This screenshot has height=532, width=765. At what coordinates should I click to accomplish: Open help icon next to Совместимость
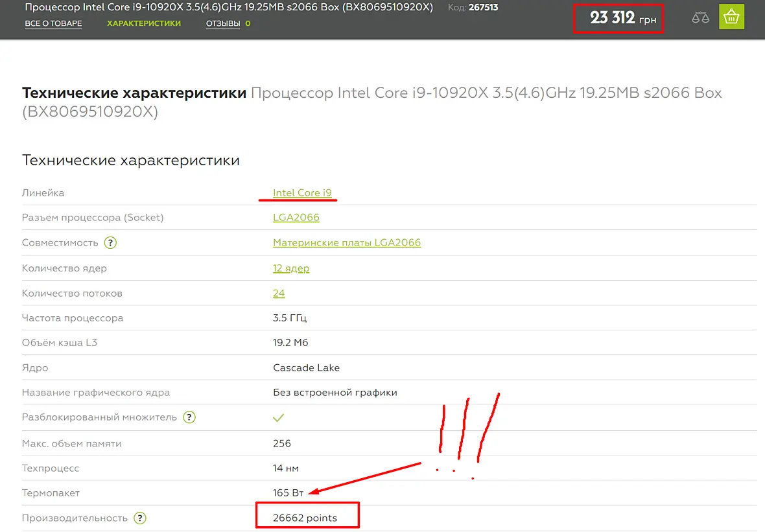tap(110, 243)
